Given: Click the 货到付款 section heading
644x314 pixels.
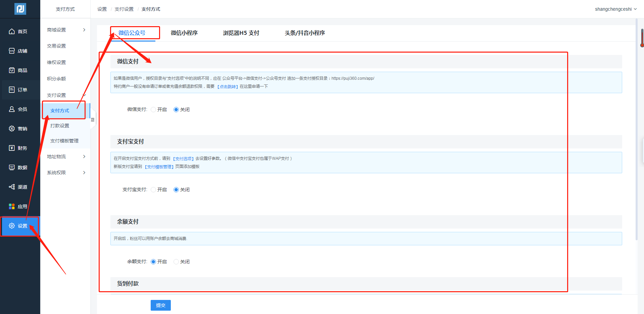Looking at the screenshot, I should pos(128,284).
